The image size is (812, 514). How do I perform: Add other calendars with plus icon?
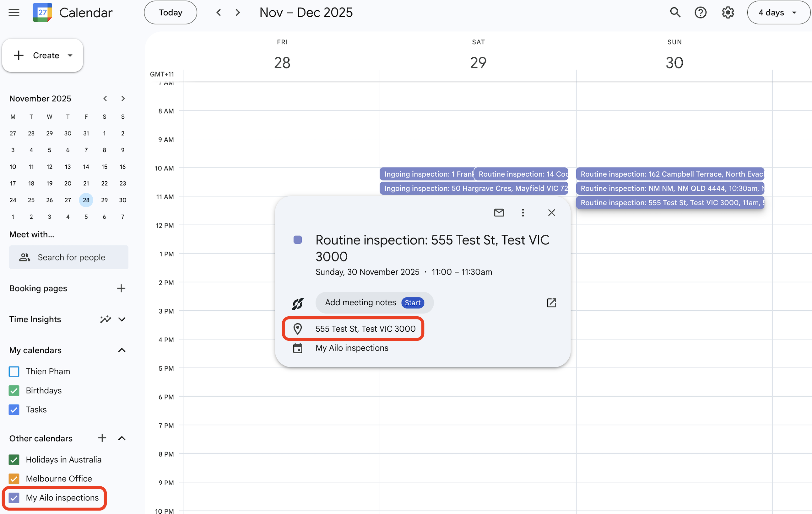(102, 438)
